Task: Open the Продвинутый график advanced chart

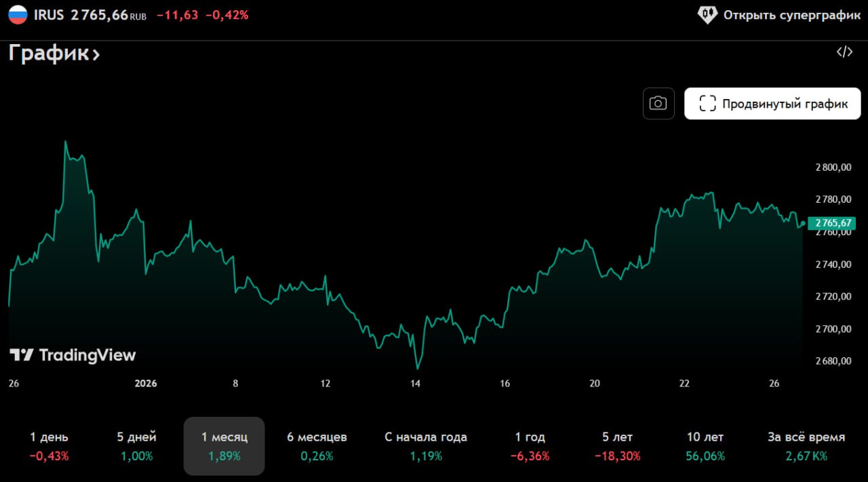Action: point(772,104)
